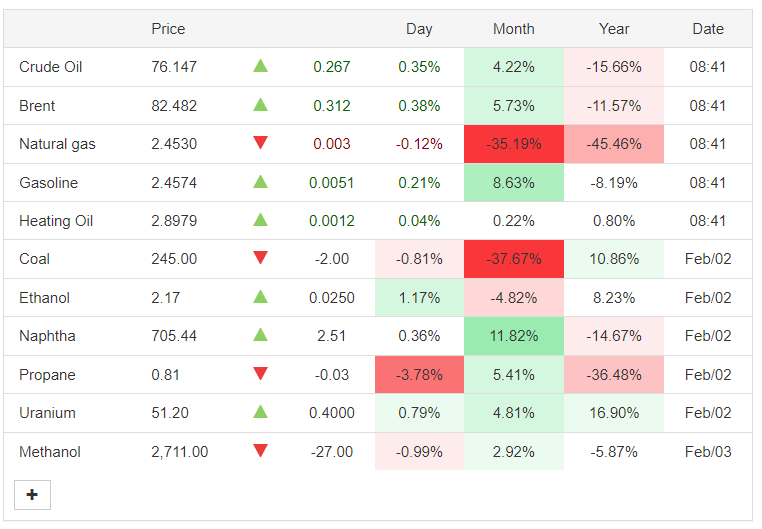
Task: Select the Natural gas price 2.4530
Action: pyautogui.click(x=174, y=144)
